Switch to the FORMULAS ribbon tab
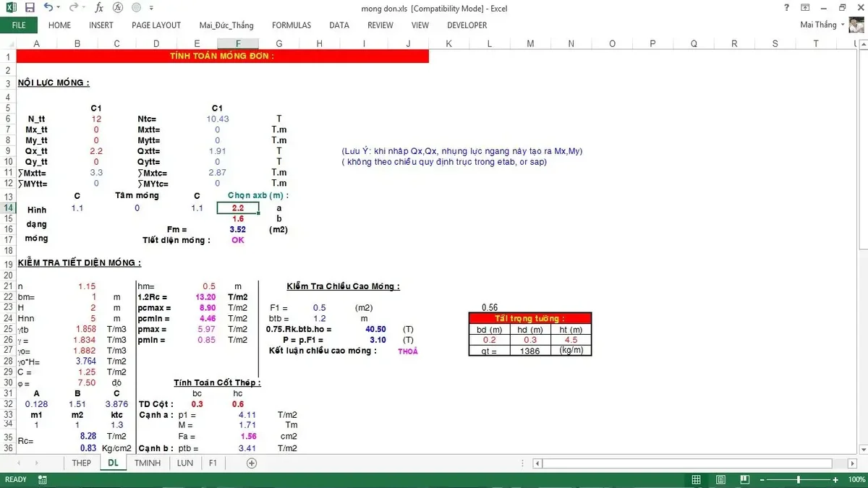Screen dimensions: 868x488 (x=292, y=25)
